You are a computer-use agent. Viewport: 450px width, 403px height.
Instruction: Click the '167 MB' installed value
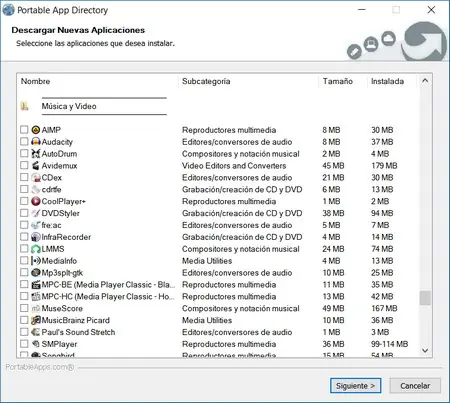coord(384,308)
